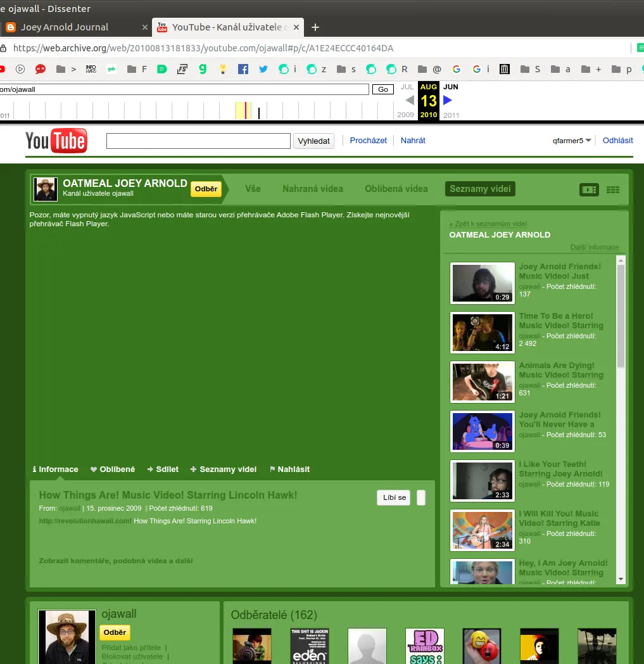Viewport: 644px width, 664px height.
Task: Click the Odhlásit sign-out link
Action: coord(618,141)
